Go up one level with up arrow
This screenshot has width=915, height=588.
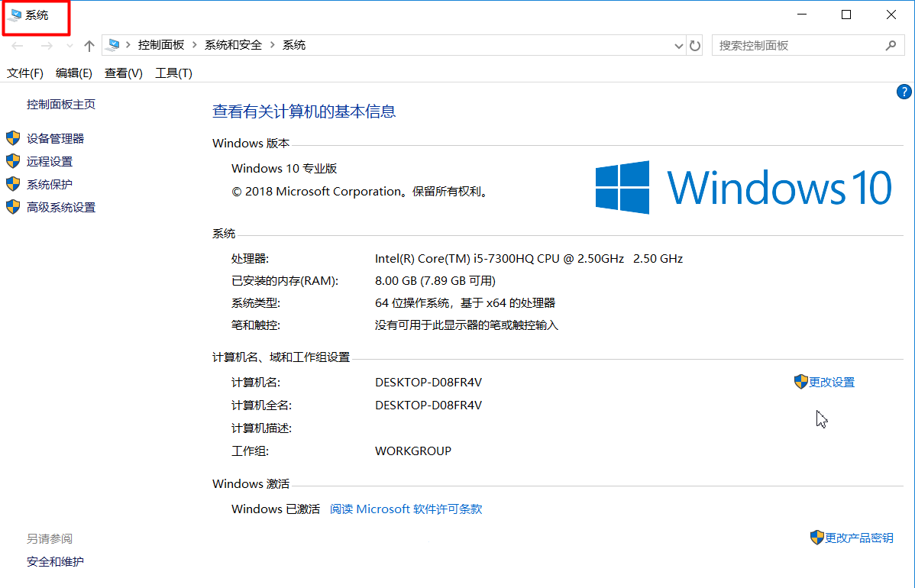pyautogui.click(x=89, y=46)
